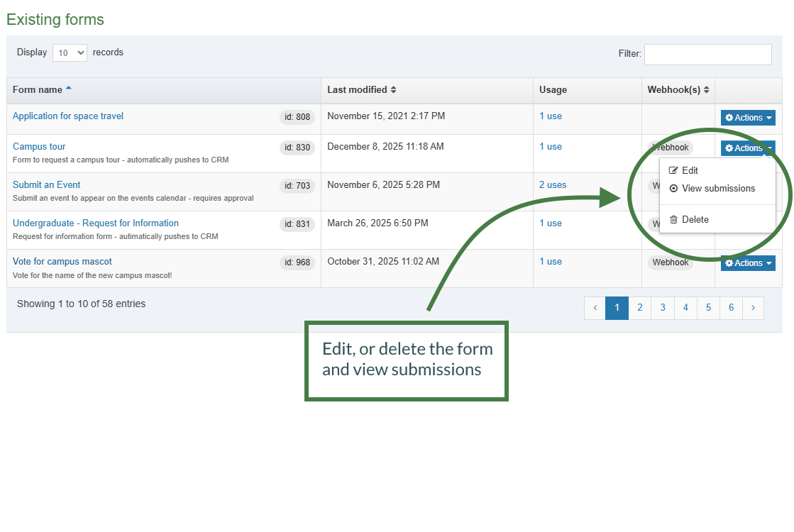Jump to page 6 of results
The width and height of the screenshot is (794, 532).
tap(731, 308)
